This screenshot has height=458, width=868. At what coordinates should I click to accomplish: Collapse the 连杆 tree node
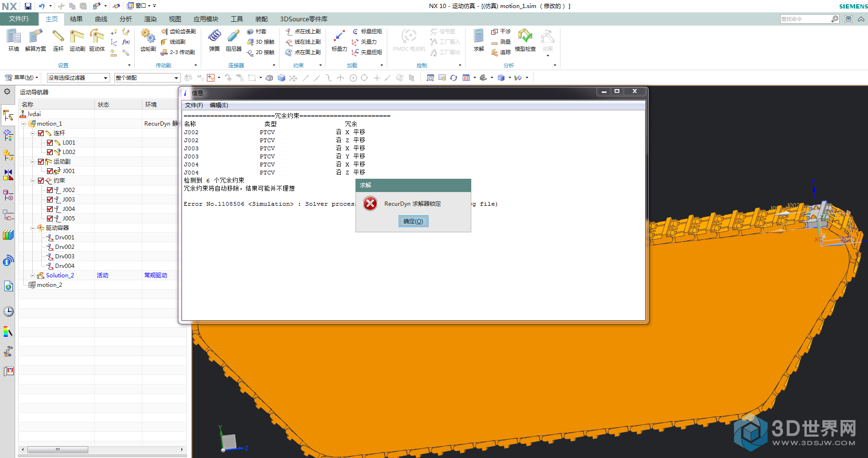(32, 133)
